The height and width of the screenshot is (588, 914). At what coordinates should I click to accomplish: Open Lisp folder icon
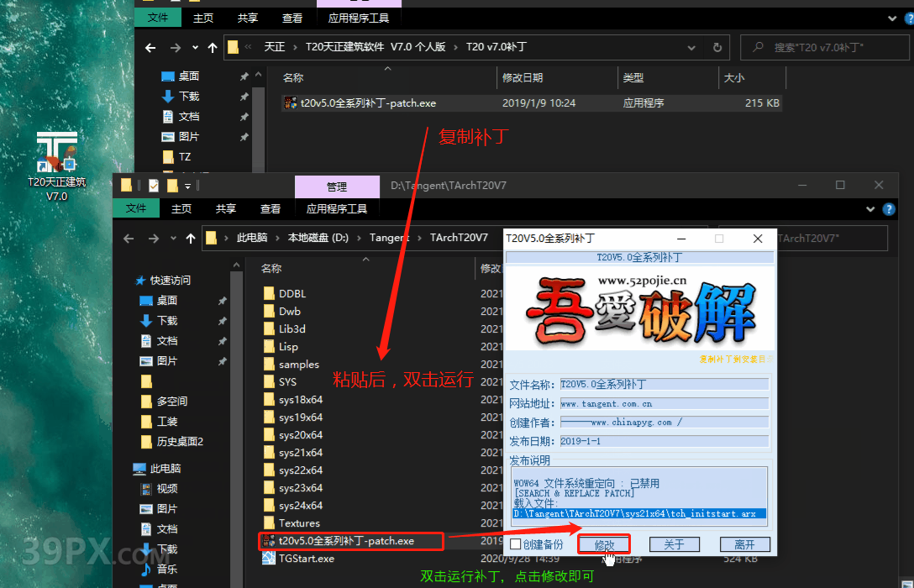[270, 347]
